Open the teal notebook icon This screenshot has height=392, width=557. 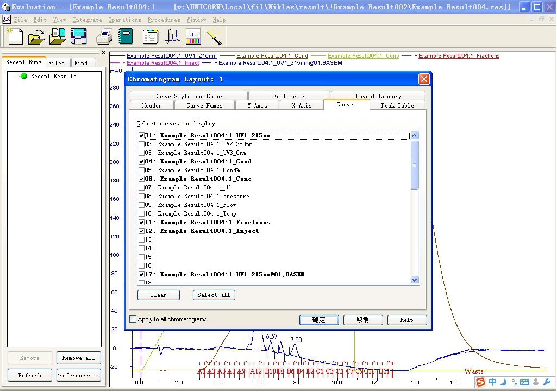(x=126, y=36)
